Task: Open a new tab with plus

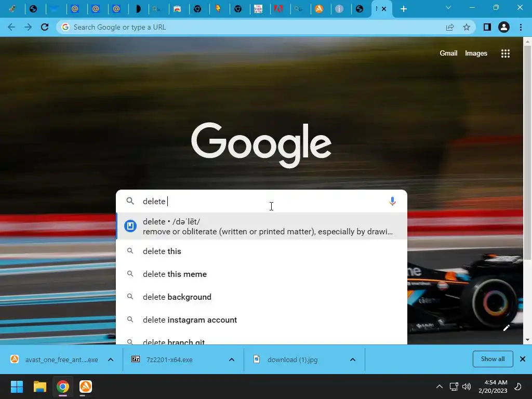Action: click(x=403, y=9)
